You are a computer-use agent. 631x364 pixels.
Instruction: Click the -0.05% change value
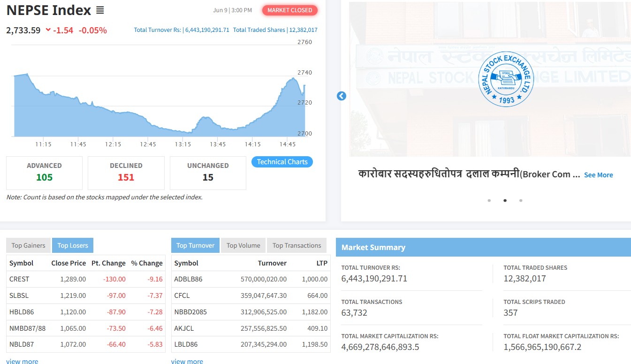[x=93, y=30]
